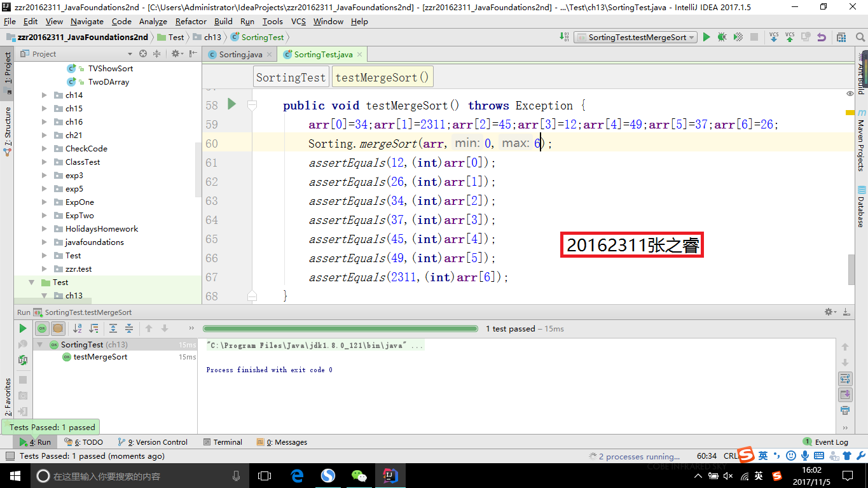Open WeChat from taskbar
This screenshot has width=868, height=488.
359,476
